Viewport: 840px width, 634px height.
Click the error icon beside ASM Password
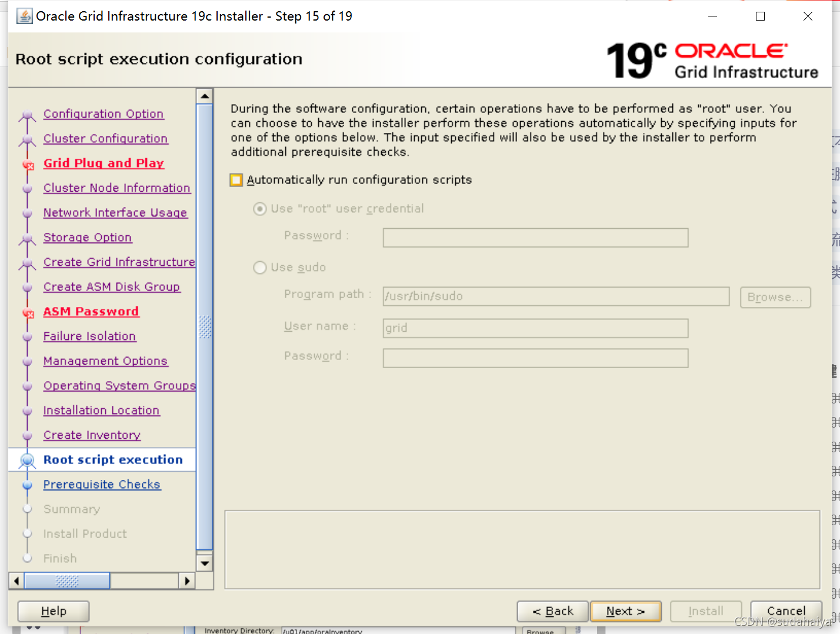tap(28, 313)
